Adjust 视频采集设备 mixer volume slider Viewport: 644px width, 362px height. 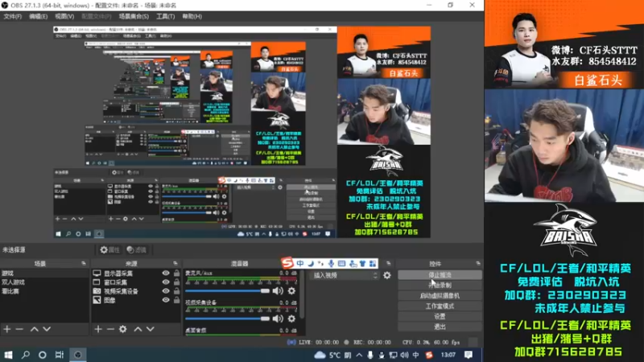[x=227, y=319]
